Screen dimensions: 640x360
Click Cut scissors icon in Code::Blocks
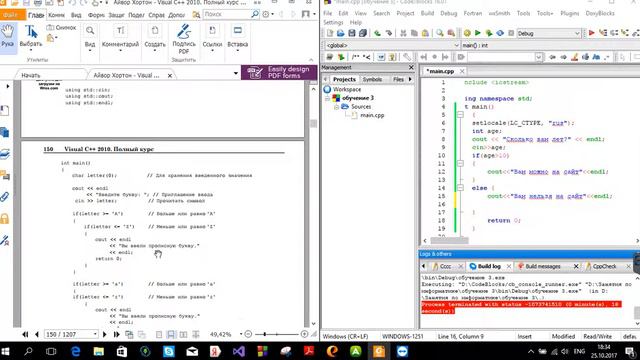[403, 33]
